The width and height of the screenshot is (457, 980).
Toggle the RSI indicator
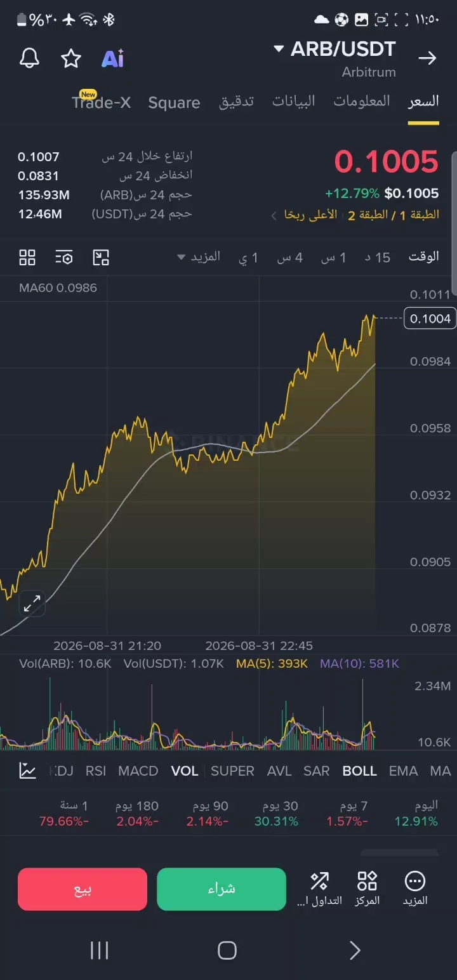coord(96,771)
